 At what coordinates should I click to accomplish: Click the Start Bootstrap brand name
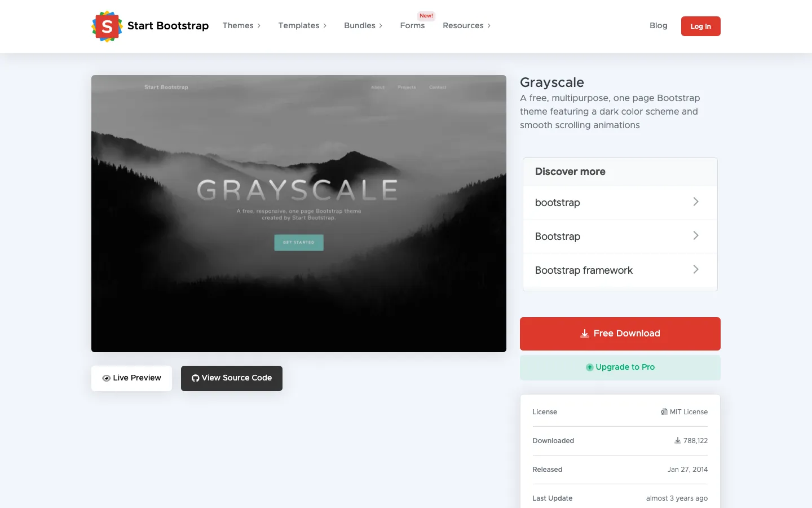point(168,26)
